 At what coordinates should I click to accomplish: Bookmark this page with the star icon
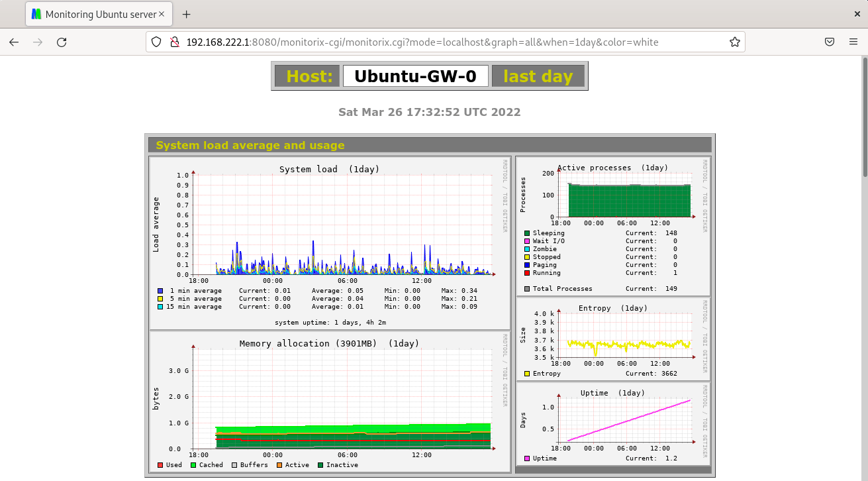click(734, 42)
